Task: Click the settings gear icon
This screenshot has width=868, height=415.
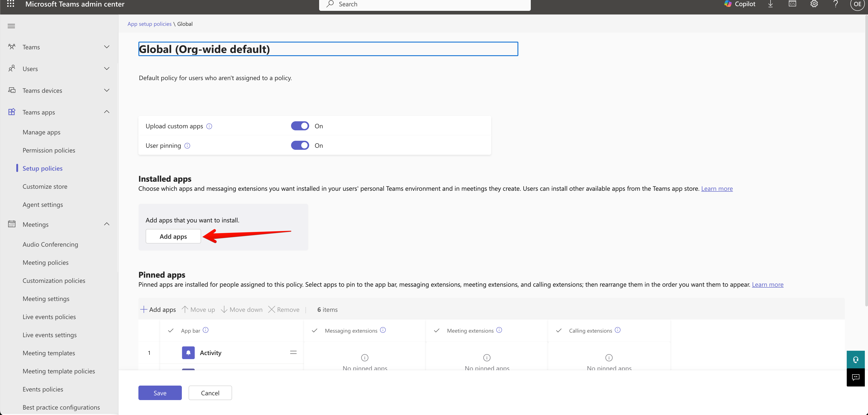Action: pos(814,4)
